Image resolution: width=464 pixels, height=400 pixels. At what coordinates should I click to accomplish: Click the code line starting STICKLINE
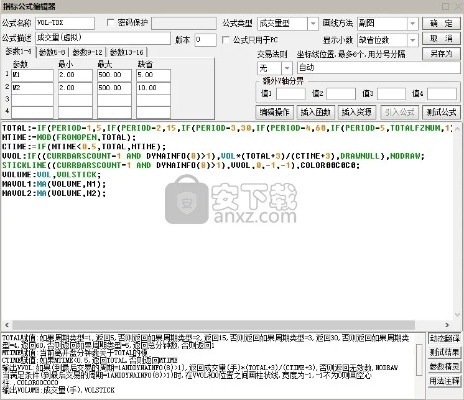click(181, 166)
